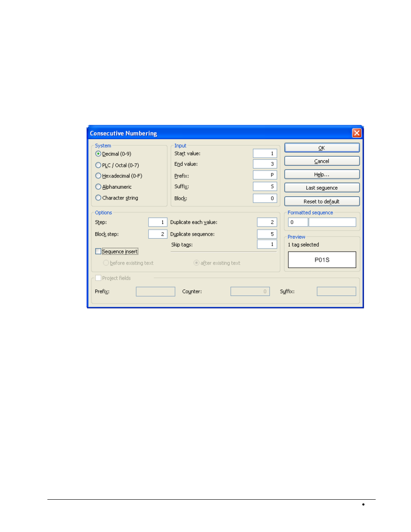
Task: Click the Input Suffix field containing S
Action: click(265, 187)
